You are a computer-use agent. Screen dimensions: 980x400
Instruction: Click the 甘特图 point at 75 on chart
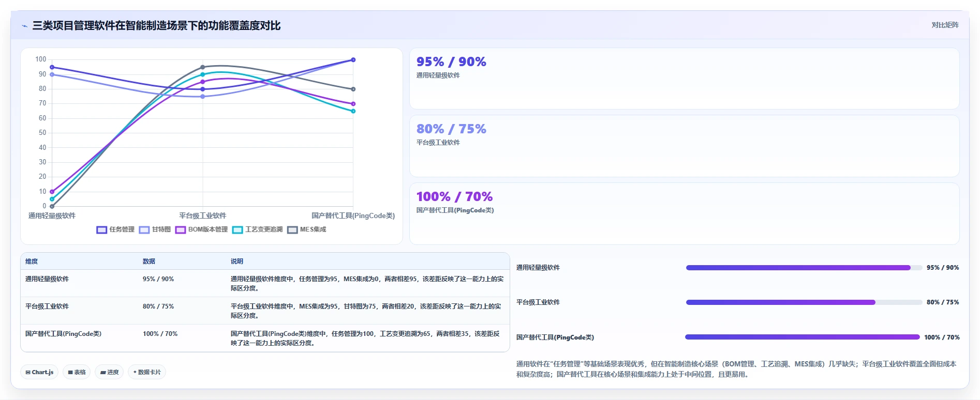pos(203,97)
